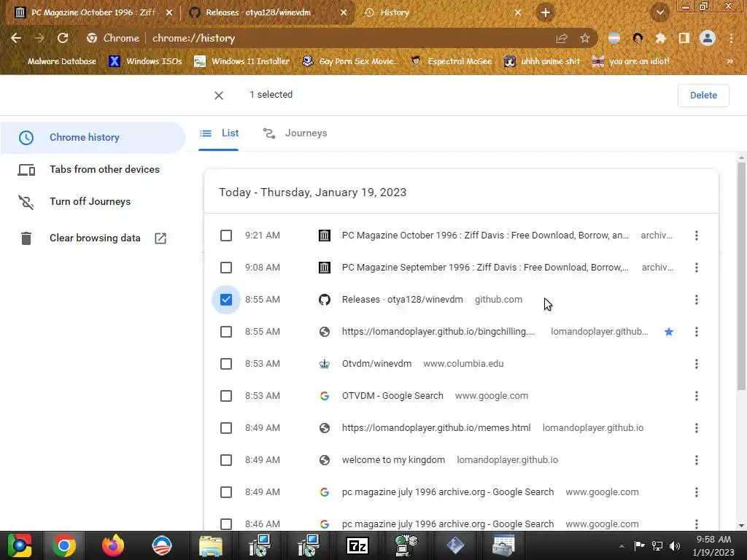
Task: Check the 8:49 AM pc magazine july search entry
Action: [226, 492]
